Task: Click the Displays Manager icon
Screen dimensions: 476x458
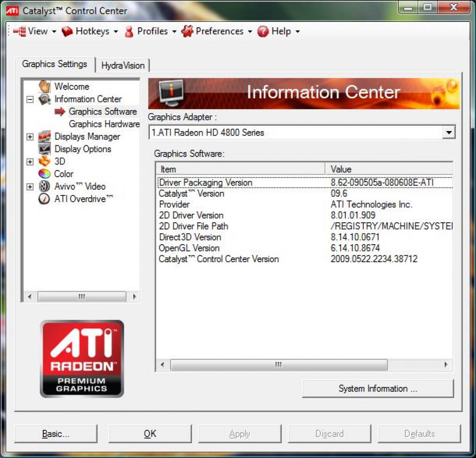Action: coord(44,136)
